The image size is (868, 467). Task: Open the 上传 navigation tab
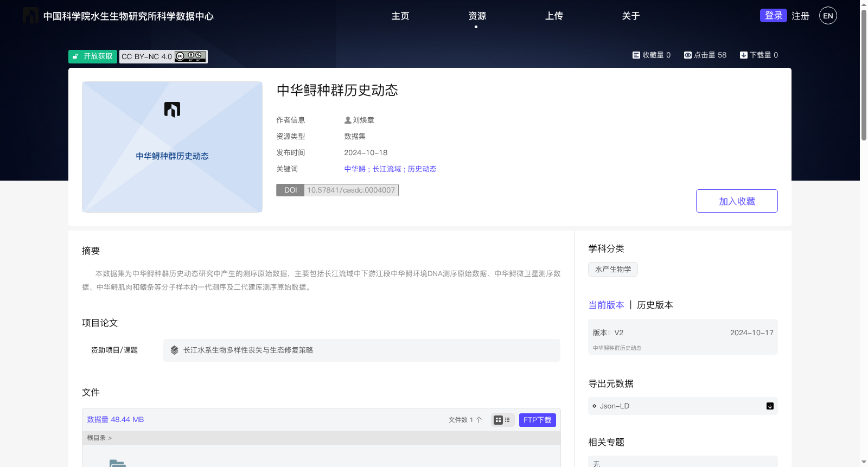tap(554, 16)
